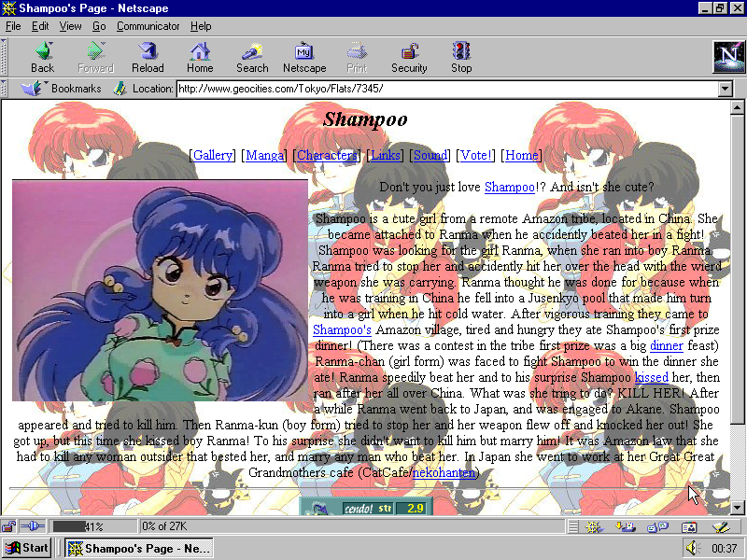This screenshot has width=747, height=560.
Task: Click the kissed hyperlink
Action: [651, 378]
